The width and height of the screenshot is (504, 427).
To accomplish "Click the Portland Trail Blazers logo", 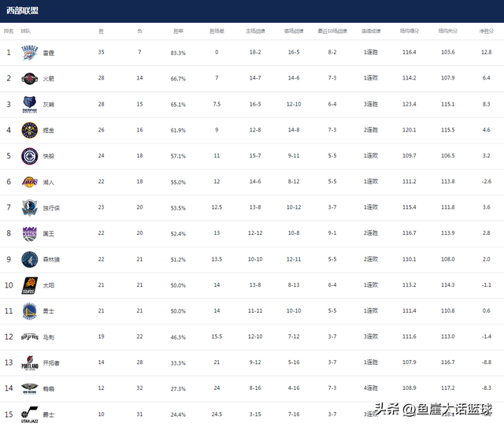I will 30,362.
